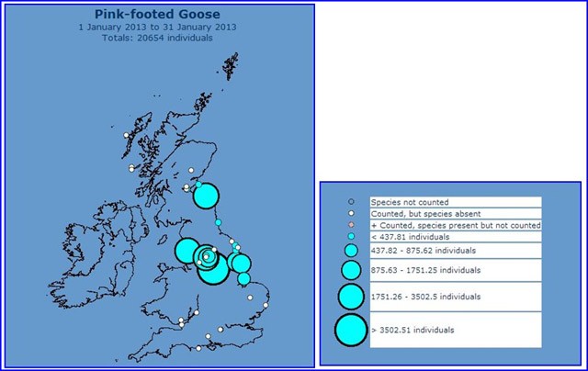
Task: Click the 'Species not counted' legend label
Action: point(410,202)
